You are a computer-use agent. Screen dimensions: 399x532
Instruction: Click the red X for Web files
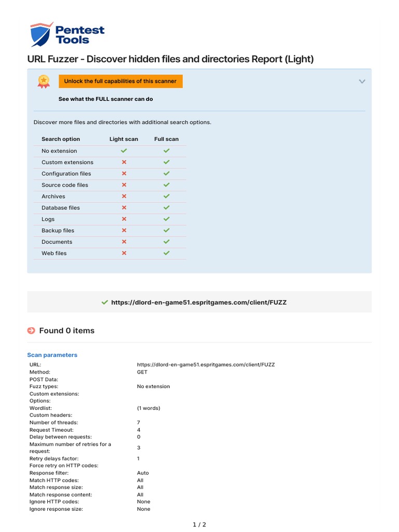pos(124,253)
